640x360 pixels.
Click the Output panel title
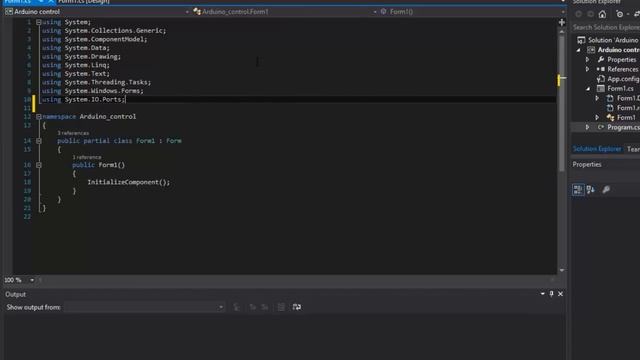coord(16,294)
